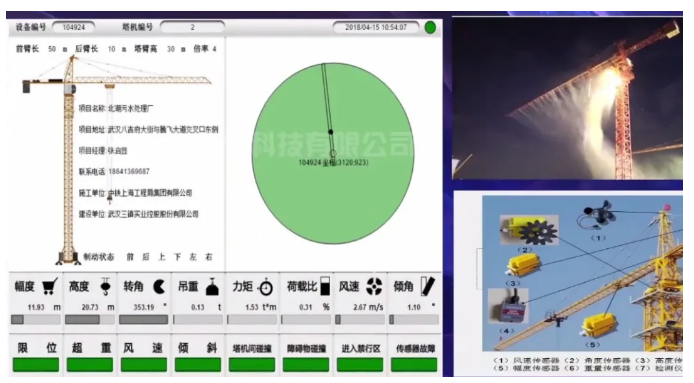Image resolution: width=694 pixels, height=383 pixels.
Task: Click the 转角 progress bar
Action: pos(144,319)
